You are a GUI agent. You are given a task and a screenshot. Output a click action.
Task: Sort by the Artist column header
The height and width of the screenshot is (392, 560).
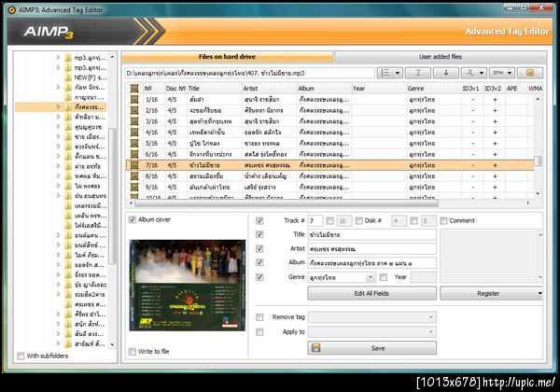270,88
